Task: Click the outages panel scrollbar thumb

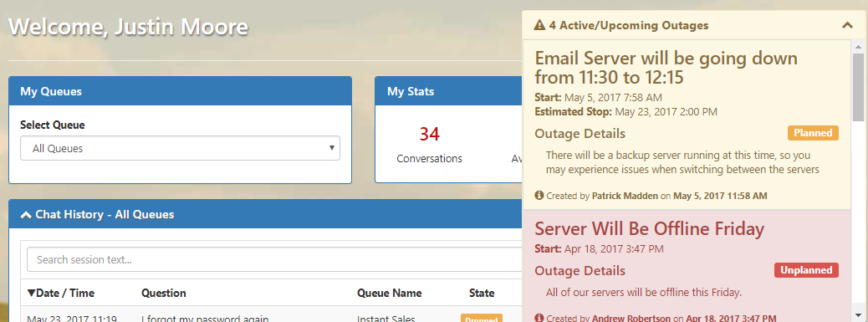Action: (x=858, y=87)
